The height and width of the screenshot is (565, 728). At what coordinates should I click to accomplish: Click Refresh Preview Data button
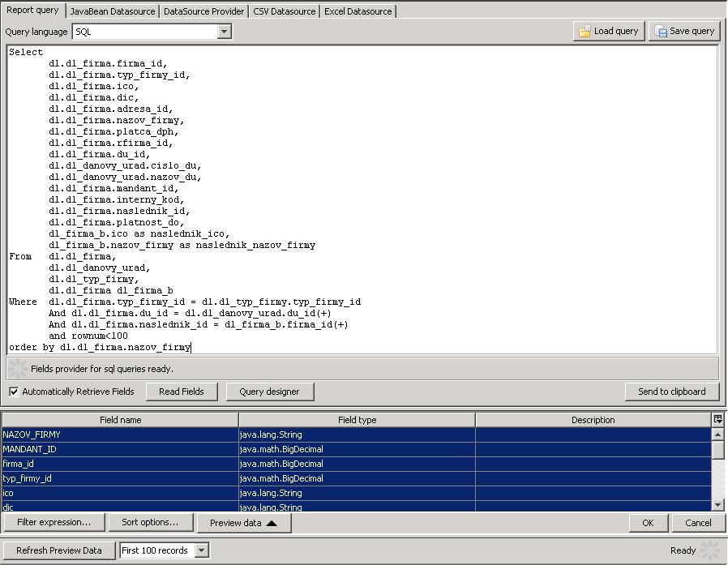(59, 550)
